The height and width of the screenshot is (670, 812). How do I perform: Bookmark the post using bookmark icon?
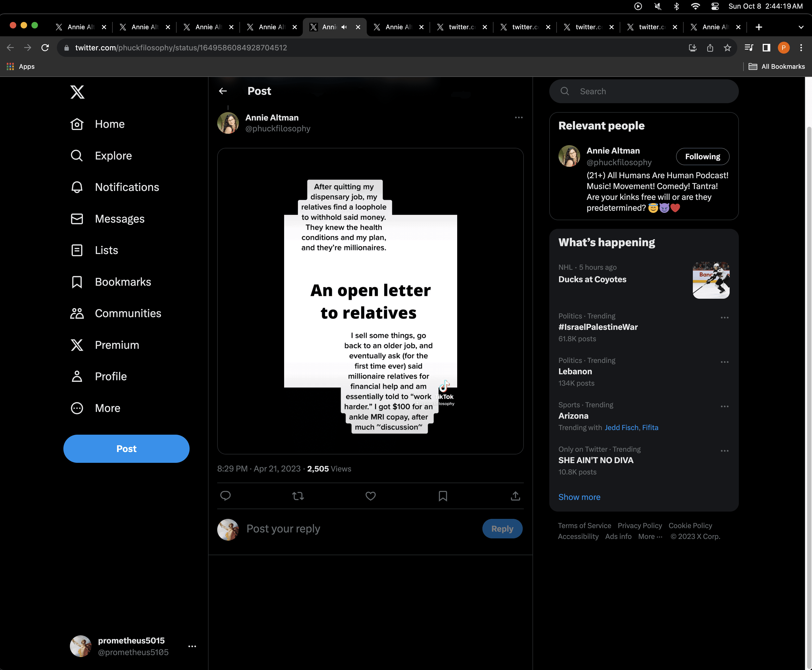point(443,496)
